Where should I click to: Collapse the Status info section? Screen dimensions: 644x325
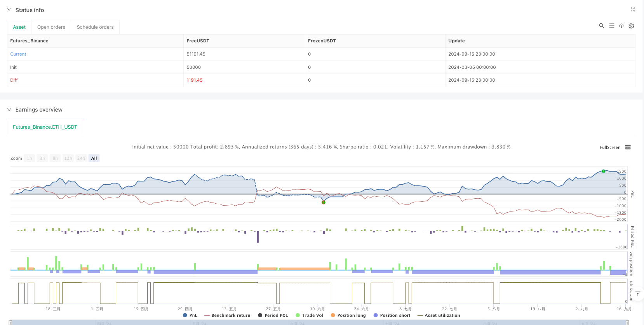9,10
